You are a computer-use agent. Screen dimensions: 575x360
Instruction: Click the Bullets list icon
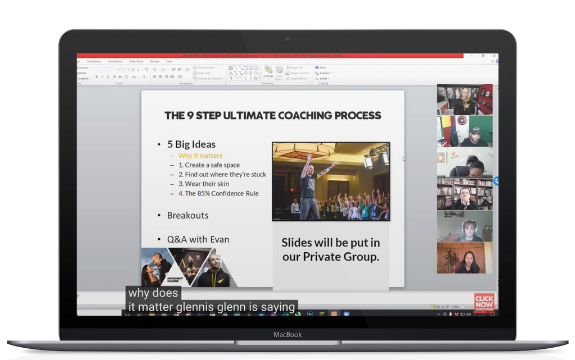pos(155,69)
